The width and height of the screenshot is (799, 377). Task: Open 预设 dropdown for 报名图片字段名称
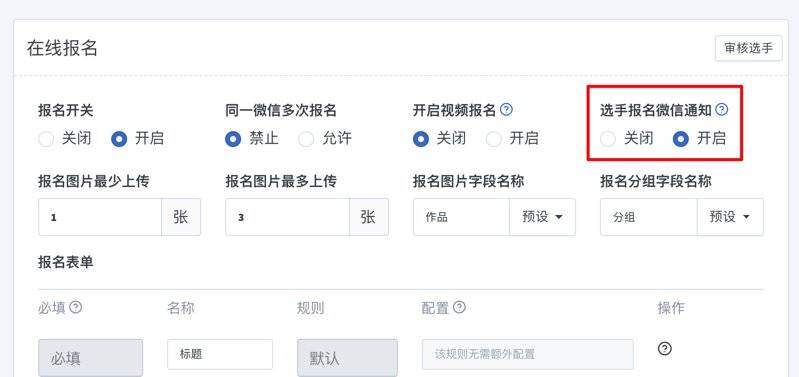pos(542,217)
